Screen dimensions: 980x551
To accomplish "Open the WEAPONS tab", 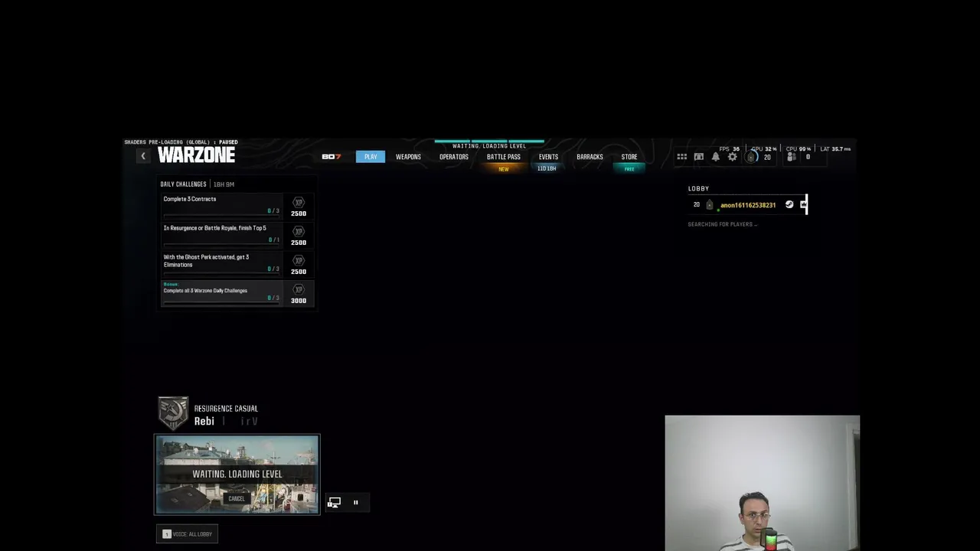I will pyautogui.click(x=408, y=157).
